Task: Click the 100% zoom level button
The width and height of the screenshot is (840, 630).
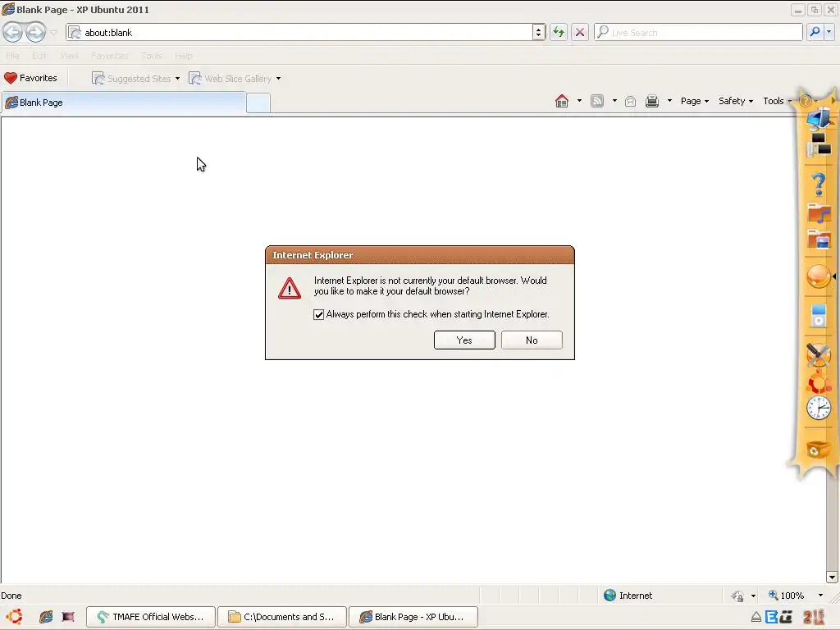Action: pyautogui.click(x=786, y=596)
